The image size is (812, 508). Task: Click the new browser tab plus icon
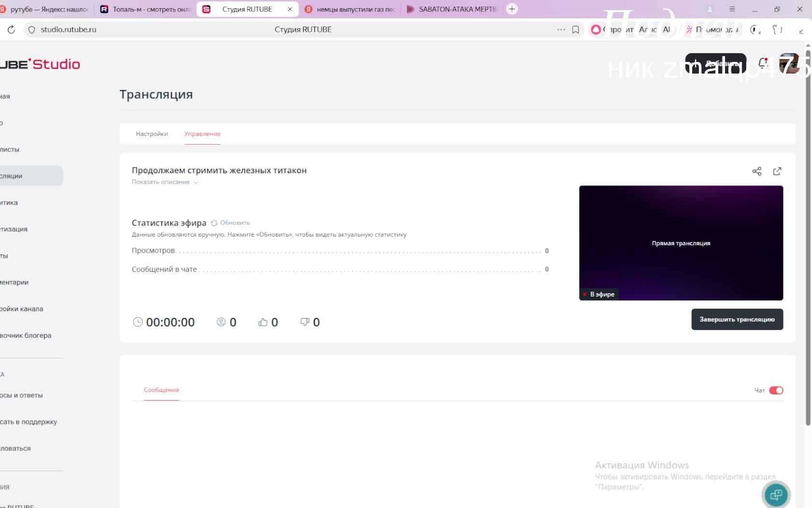(x=511, y=9)
